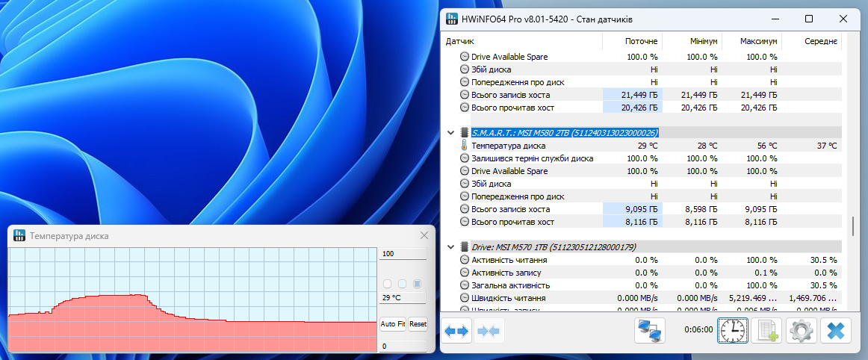Viewport: 868px width, 360px height.
Task: Click the drive chip icon beside Drive: MSI M570
Action: 465,246
